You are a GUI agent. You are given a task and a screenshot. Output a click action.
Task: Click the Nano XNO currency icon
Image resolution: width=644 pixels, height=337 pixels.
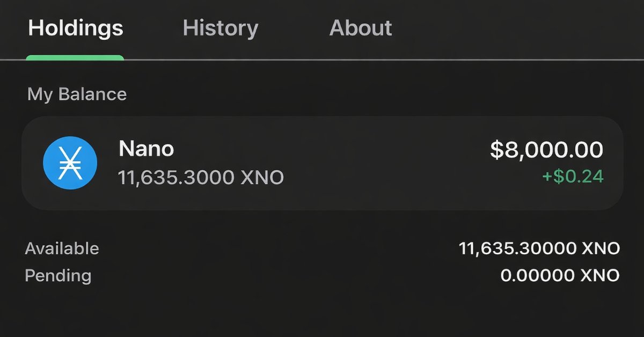coord(70,163)
